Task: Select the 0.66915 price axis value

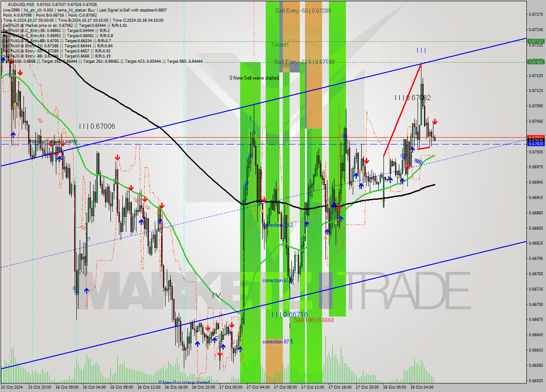Action: [x=536, y=197]
